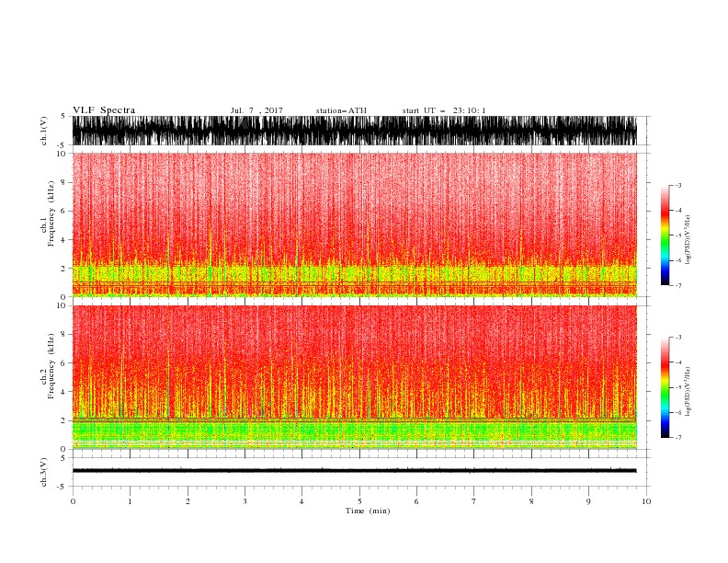Viewport: 728px width, 563px height.
Task: Click tick label 6 on the Time axis
Action: pyautogui.click(x=416, y=501)
